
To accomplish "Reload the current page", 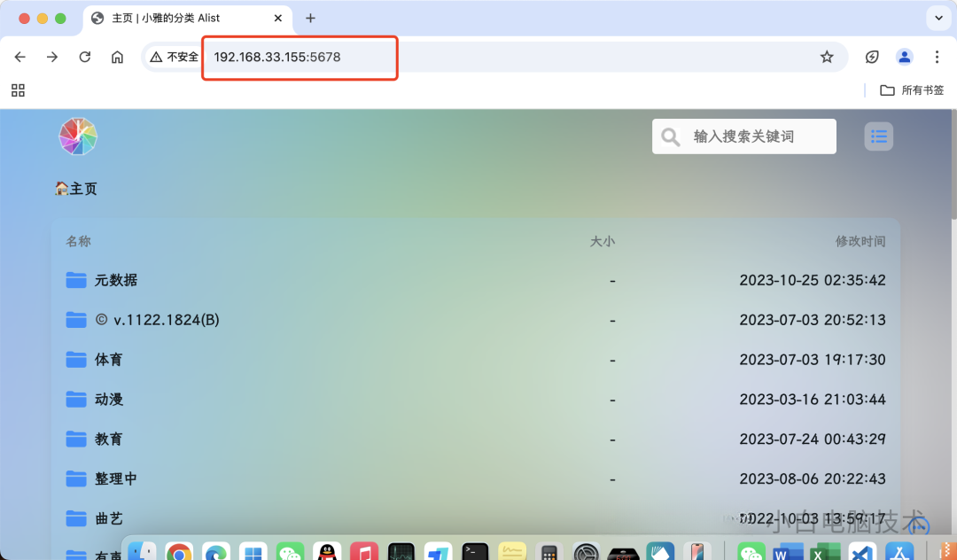I will tap(85, 57).
